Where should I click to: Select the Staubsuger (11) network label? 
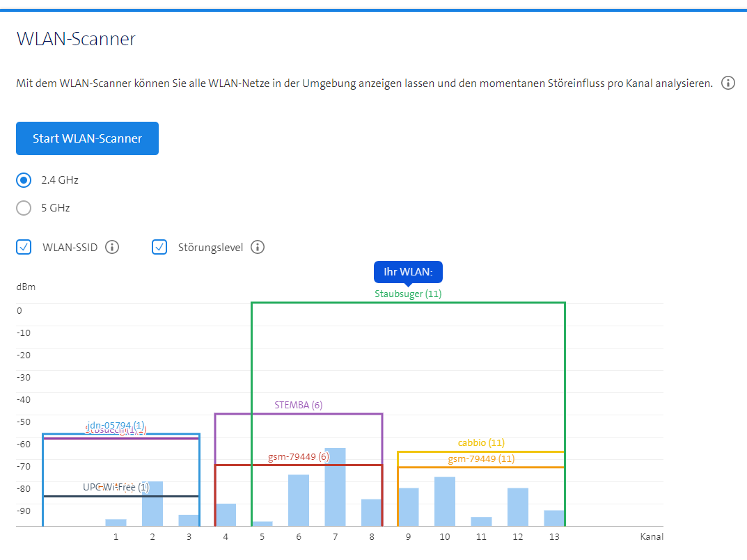coord(408,294)
